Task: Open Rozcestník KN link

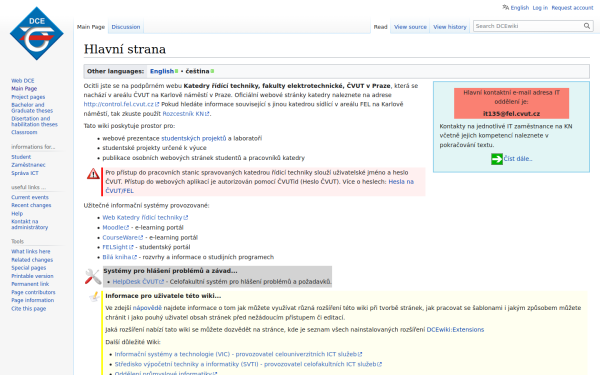Action: [x=186, y=114]
